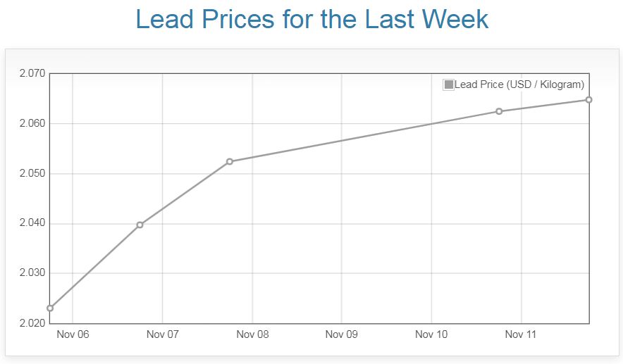This screenshot has height=364, width=623.
Task: Click the Nov 07 x-axis label
Action: 162,334
